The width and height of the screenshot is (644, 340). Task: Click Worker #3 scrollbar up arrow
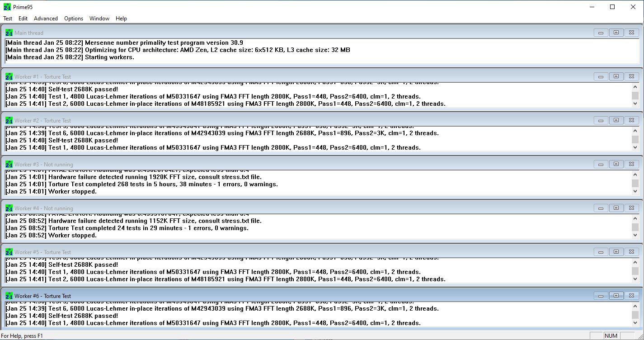point(635,175)
